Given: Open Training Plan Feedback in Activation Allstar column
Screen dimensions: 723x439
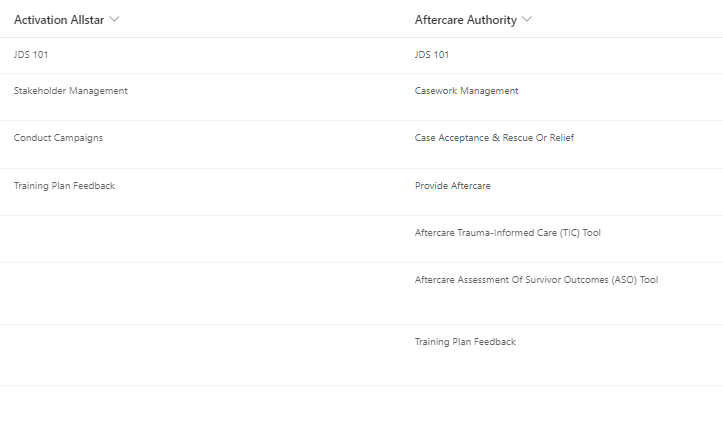Looking at the screenshot, I should click(65, 186).
